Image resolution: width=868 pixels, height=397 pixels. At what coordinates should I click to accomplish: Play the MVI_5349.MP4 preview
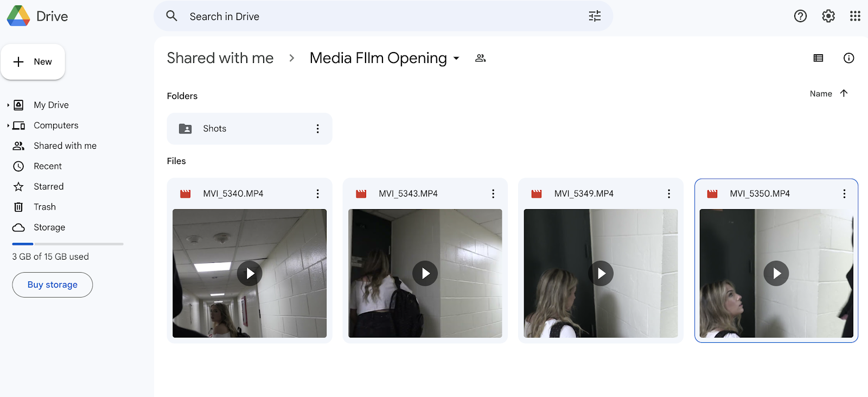601,273
